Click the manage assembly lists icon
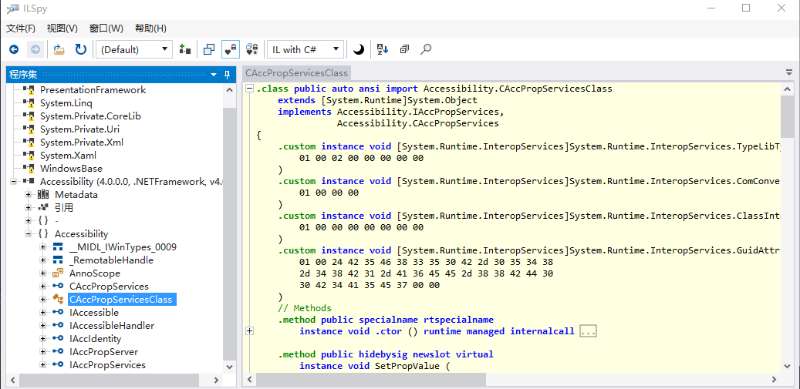This screenshot has width=800, height=389. 185,50
